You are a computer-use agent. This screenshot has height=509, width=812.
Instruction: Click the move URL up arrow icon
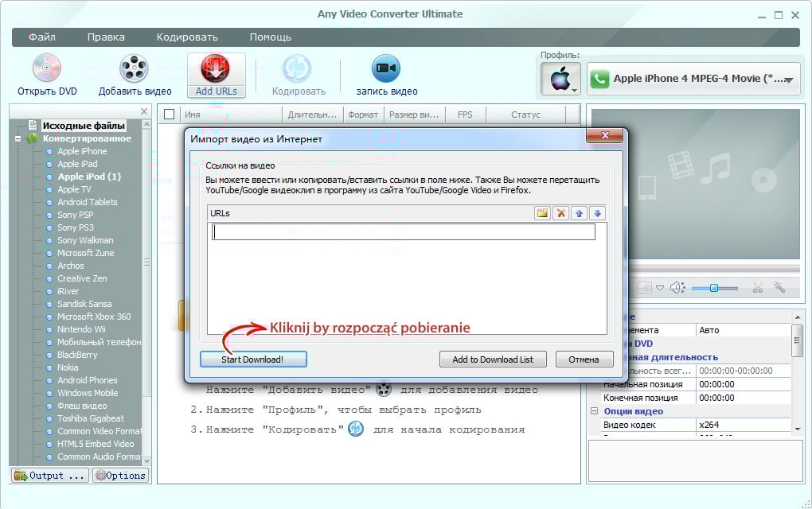pos(579,213)
